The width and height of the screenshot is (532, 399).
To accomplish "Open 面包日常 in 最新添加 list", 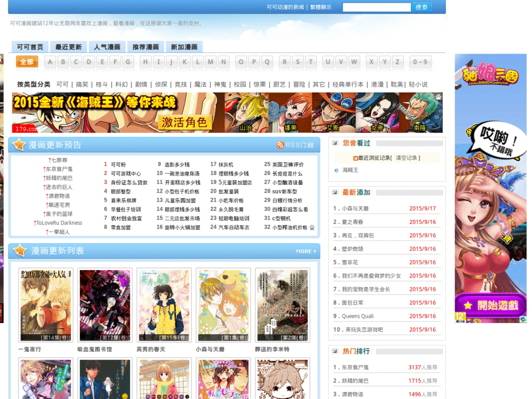I will pyautogui.click(x=352, y=303).
